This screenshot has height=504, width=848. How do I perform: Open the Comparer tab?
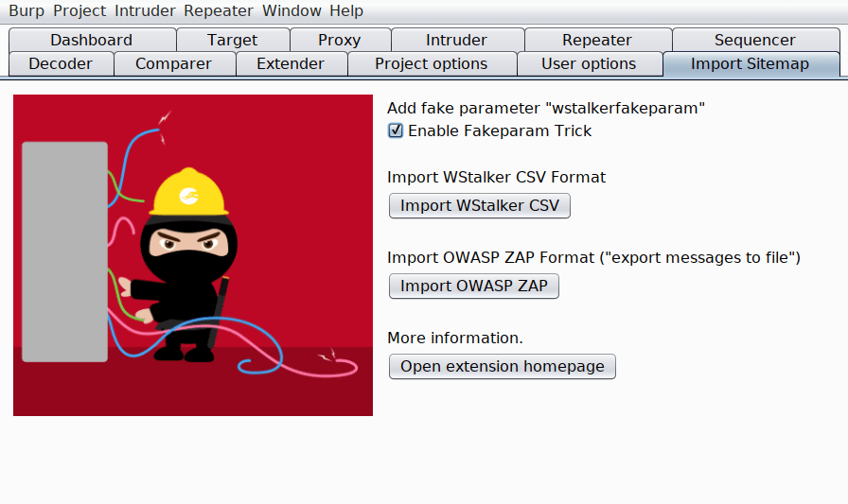pyautogui.click(x=173, y=63)
